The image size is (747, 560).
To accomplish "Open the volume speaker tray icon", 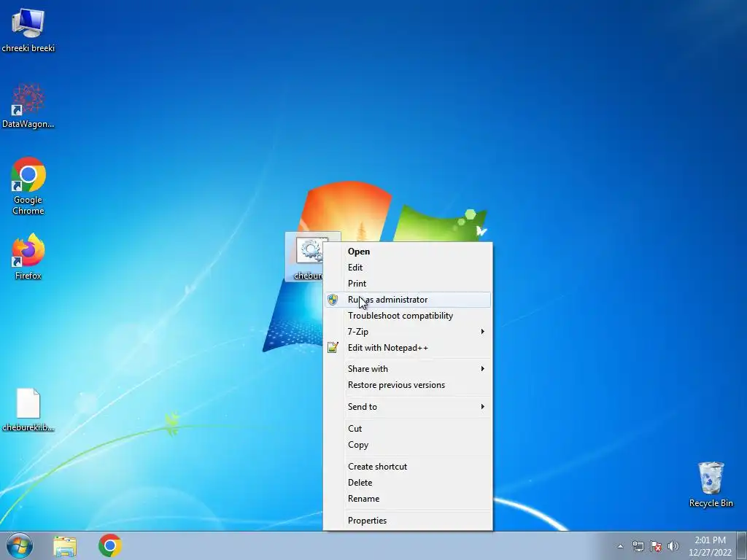I will 673,546.
